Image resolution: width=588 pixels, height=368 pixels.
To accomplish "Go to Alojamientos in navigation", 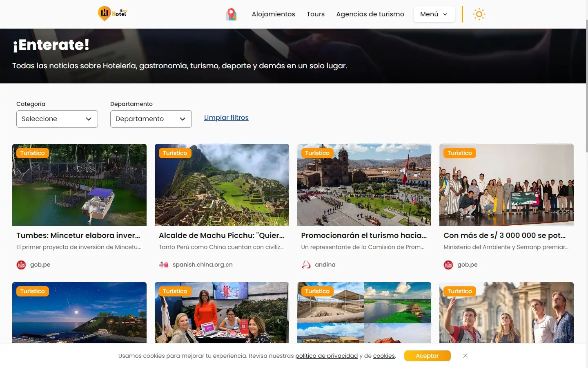I will (x=273, y=14).
